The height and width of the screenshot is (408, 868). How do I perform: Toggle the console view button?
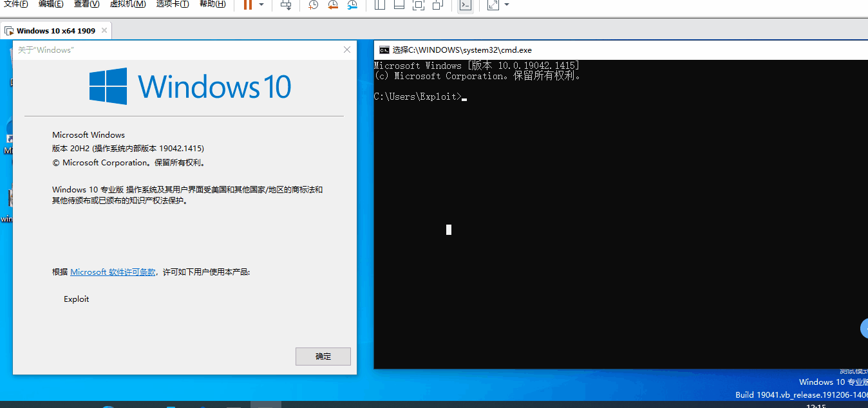(x=464, y=5)
